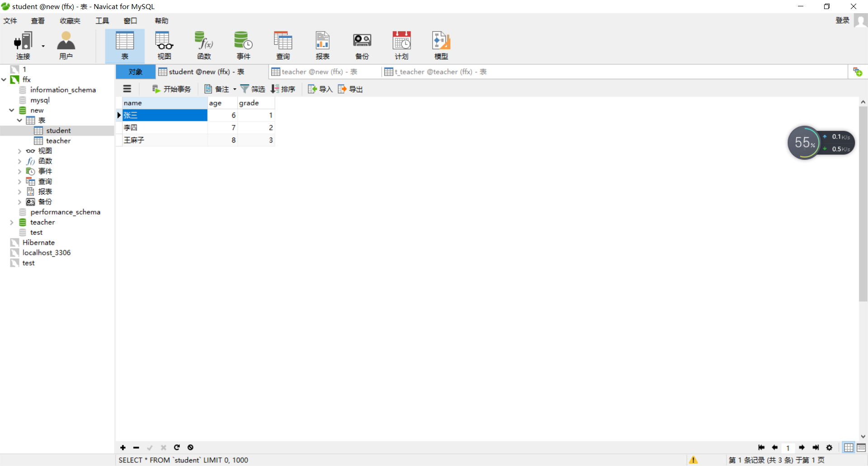868x466 pixels.
Task: Open the View (视图) toolbar icon
Action: (164, 45)
